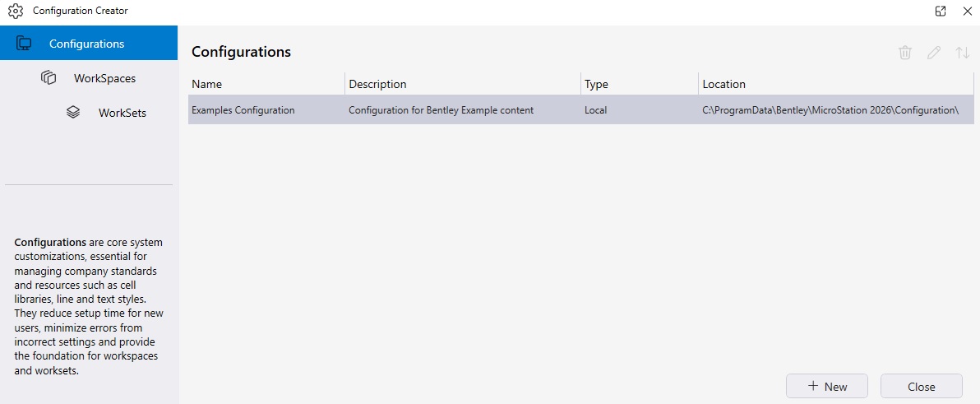
Task: Click the stacked pages icon beside WorkSpaces
Action: point(49,78)
